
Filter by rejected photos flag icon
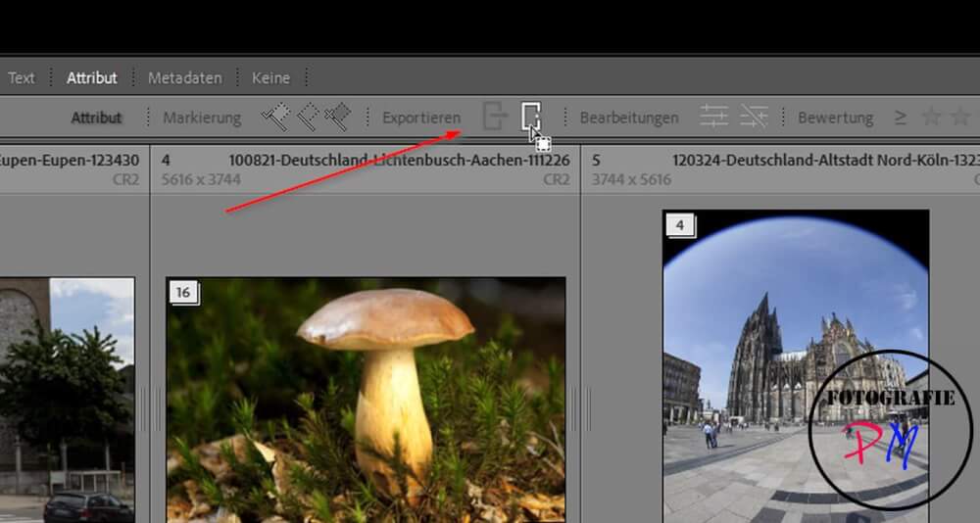tap(338, 117)
